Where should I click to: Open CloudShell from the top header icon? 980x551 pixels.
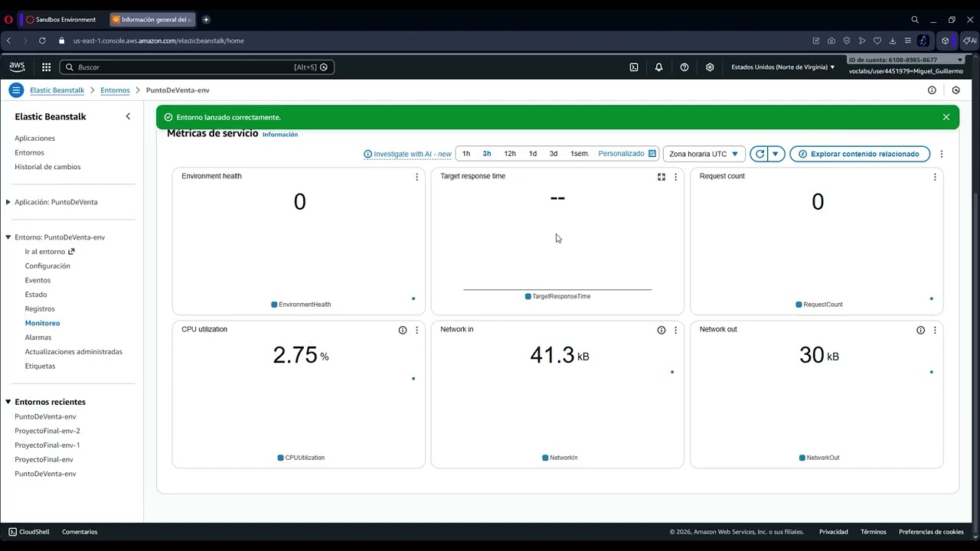click(634, 67)
